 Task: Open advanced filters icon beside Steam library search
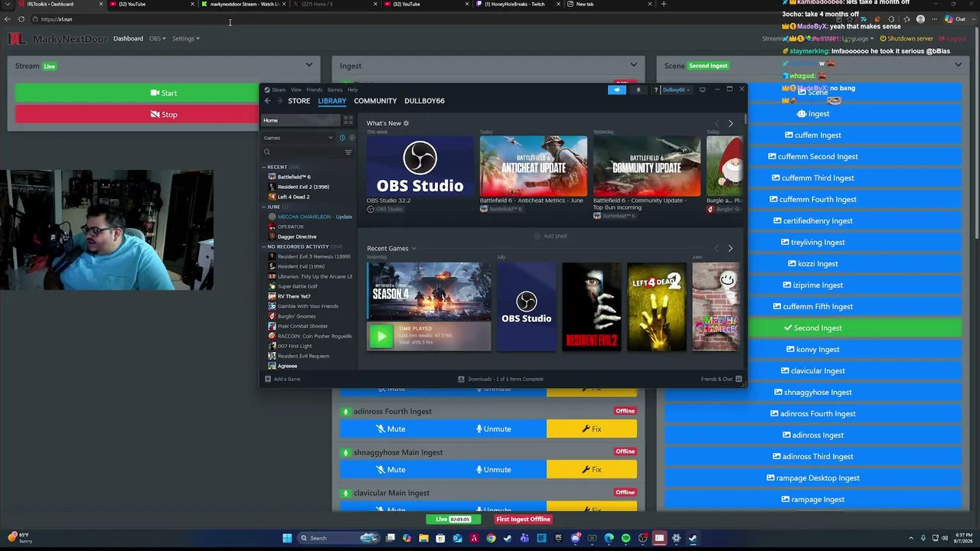coord(348,152)
